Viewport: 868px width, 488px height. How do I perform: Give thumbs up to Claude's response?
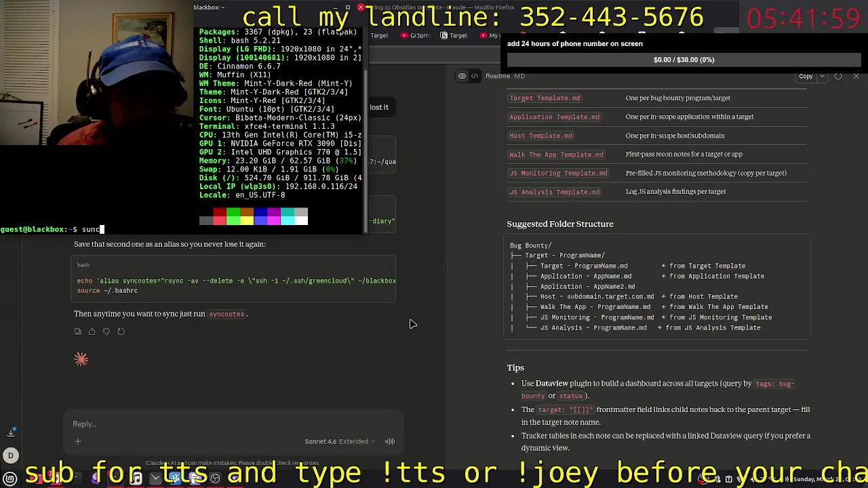(92, 331)
